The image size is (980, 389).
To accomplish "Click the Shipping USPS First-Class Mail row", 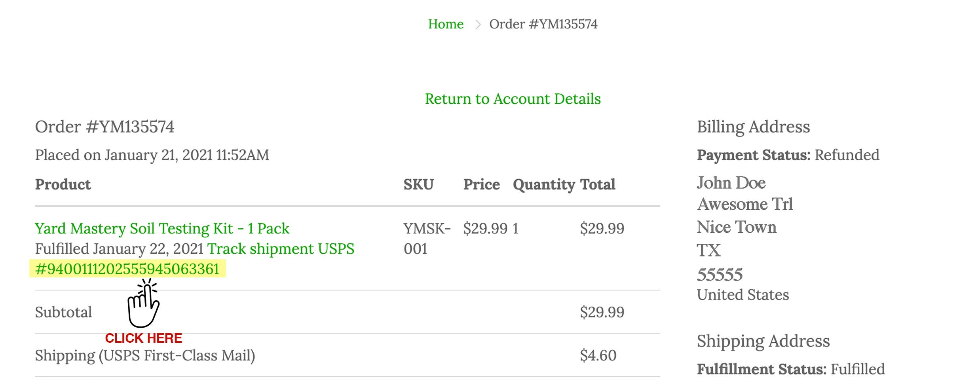I will [145, 355].
